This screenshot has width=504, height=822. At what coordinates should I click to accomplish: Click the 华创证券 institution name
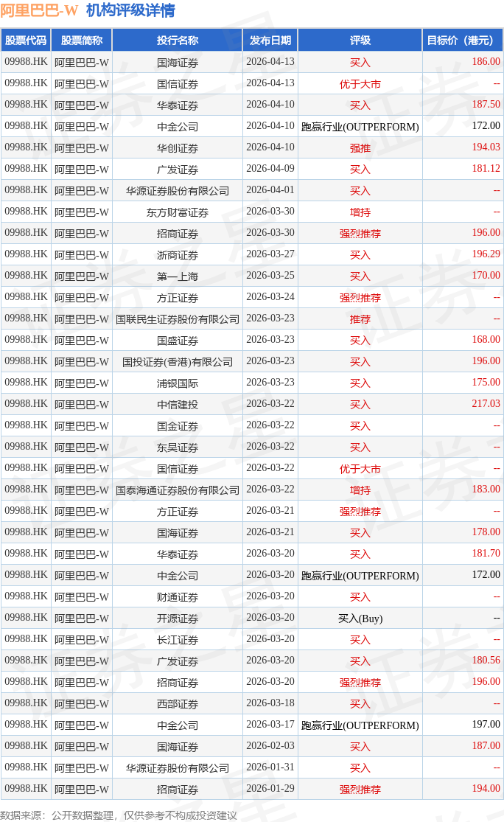click(178, 148)
